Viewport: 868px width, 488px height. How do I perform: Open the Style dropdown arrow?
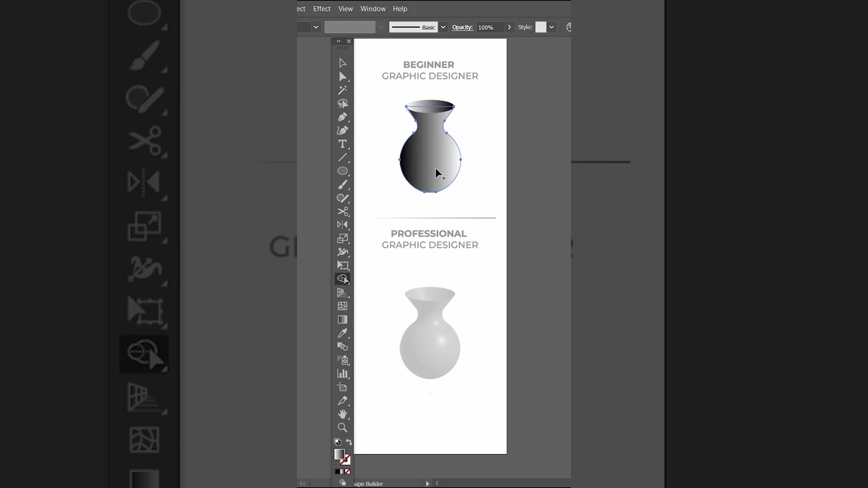pos(551,27)
